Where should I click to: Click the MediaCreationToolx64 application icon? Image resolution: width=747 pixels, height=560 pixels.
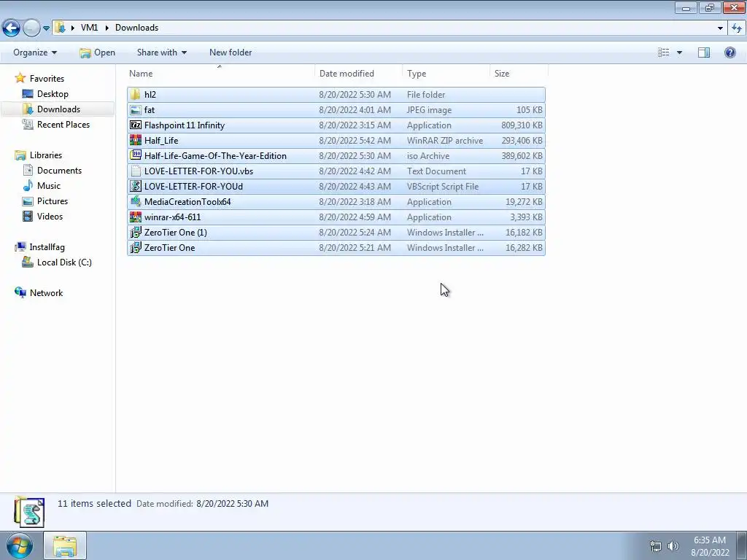136,202
